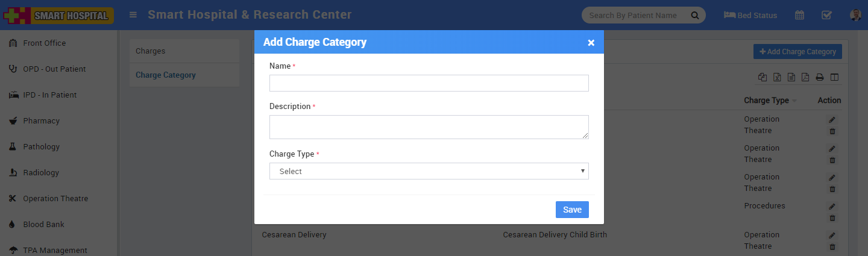Image resolution: width=868 pixels, height=256 pixels.
Task: Open the Bed Status link
Action: pos(750,15)
